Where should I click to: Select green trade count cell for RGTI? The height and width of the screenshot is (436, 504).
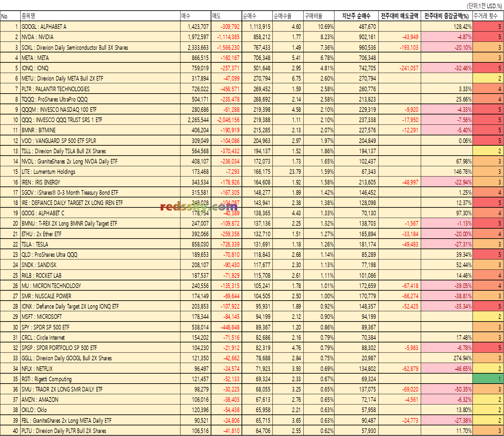pyautogui.click(x=488, y=379)
